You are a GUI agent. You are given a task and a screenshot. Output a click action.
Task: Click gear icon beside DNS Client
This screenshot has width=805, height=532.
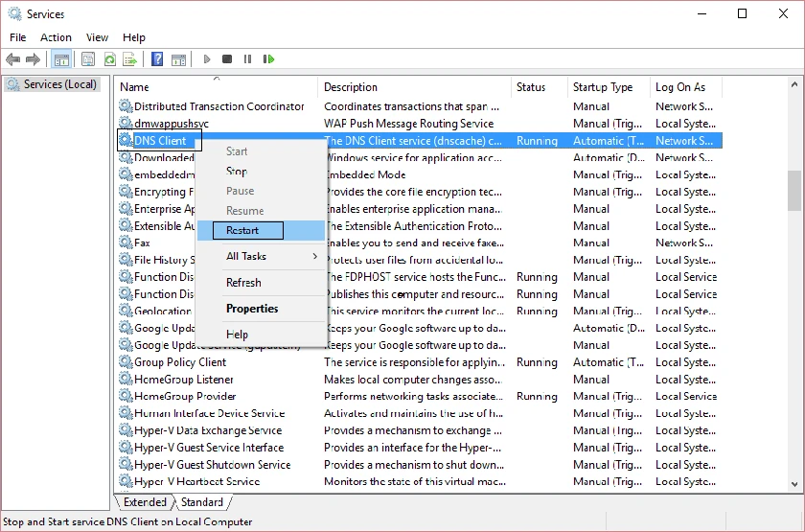point(126,140)
